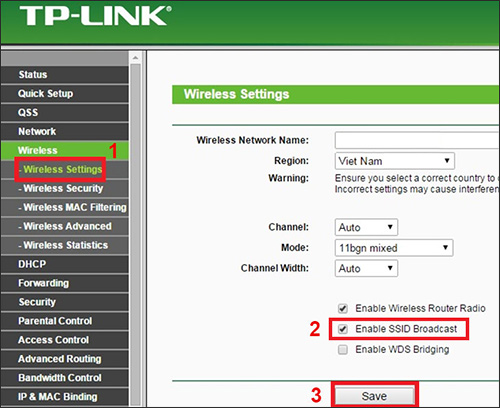500x408 pixels.
Task: Open the Region dropdown showing Viet Nam
Action: point(395,161)
